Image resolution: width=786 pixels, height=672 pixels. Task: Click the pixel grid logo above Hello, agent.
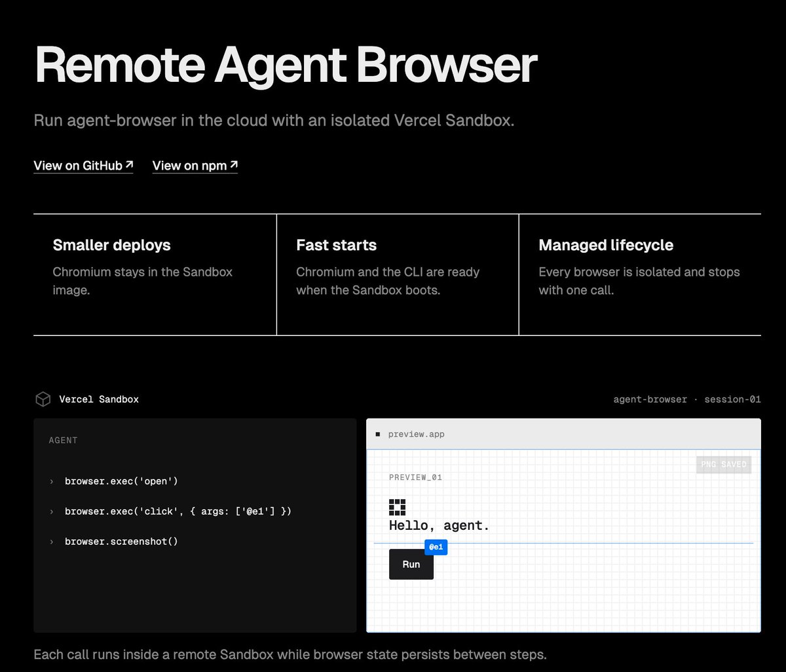click(397, 507)
